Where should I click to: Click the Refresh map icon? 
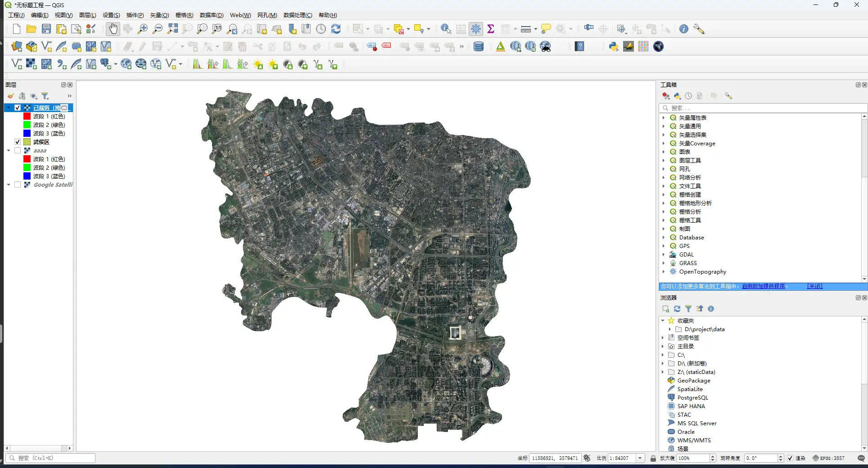coord(336,29)
